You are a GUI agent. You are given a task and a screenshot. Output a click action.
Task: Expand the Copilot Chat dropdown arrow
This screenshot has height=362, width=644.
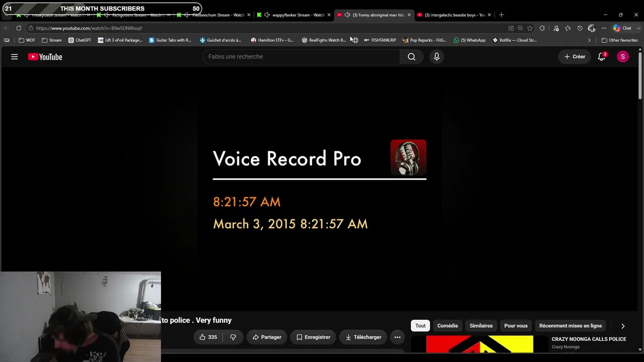(638, 28)
